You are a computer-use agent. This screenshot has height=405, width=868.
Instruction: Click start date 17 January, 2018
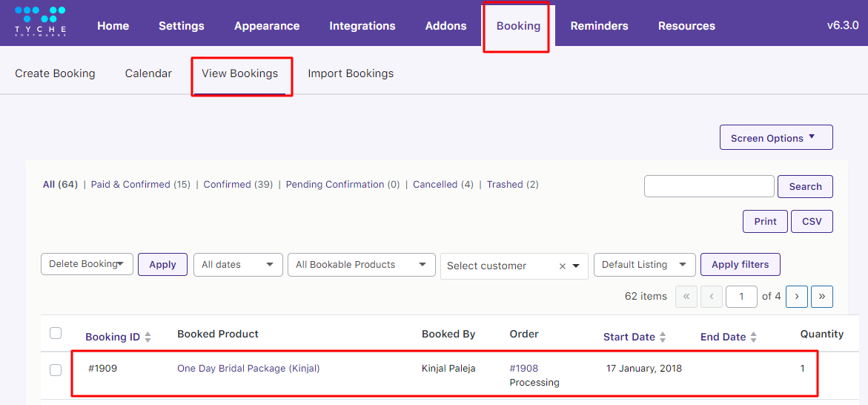(644, 368)
